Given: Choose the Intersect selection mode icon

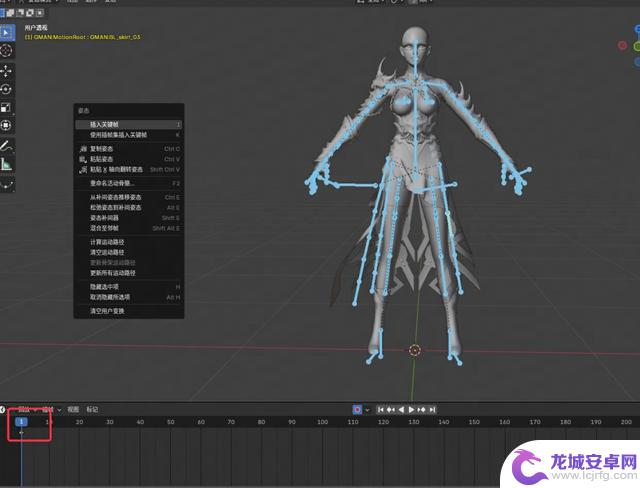Looking at the screenshot, I should [40, 13].
